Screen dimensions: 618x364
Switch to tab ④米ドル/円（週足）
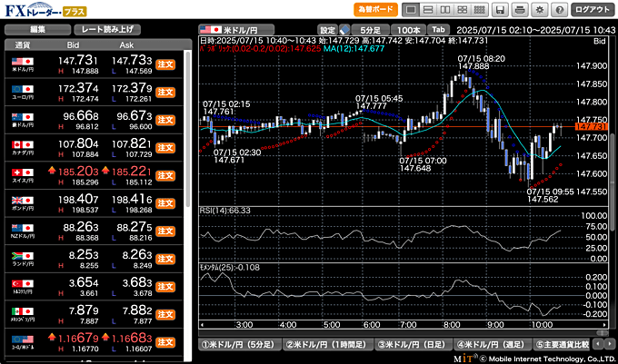493,344
